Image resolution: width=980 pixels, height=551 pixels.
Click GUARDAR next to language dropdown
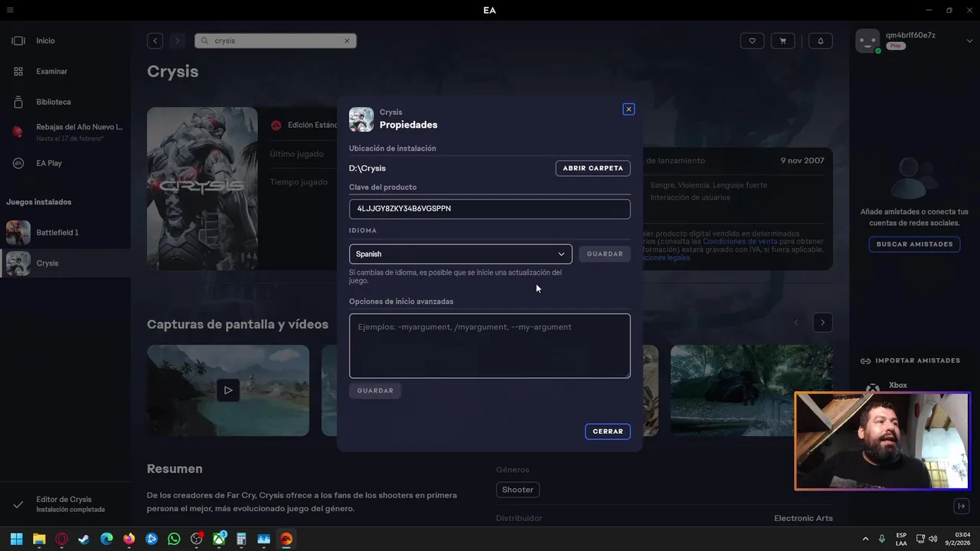pos(605,254)
